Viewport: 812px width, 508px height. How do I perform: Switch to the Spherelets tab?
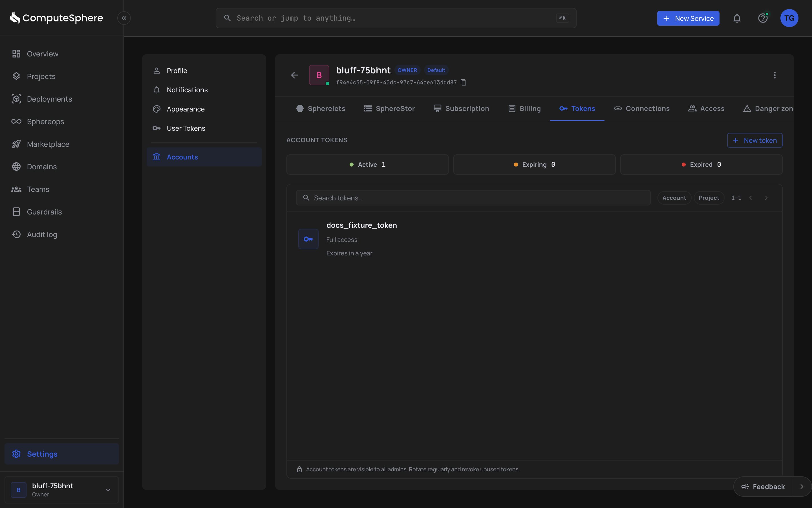(x=321, y=109)
